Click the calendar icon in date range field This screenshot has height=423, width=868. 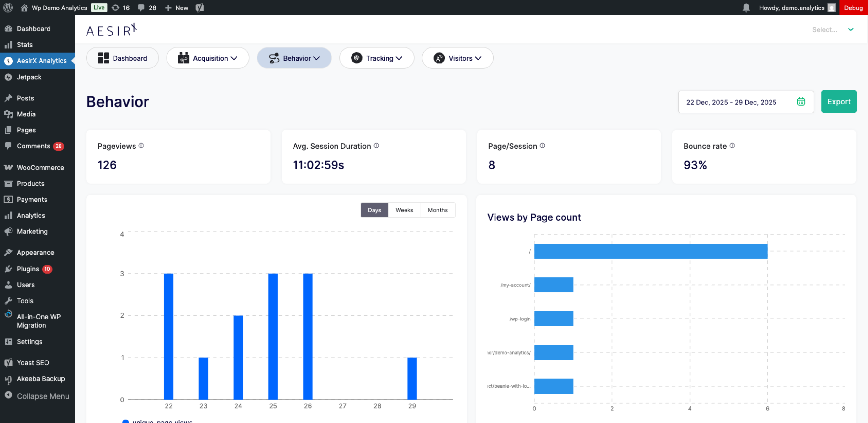801,102
